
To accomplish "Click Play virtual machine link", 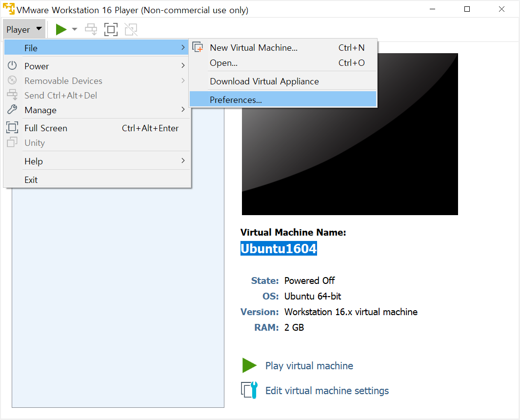I will coord(309,365).
